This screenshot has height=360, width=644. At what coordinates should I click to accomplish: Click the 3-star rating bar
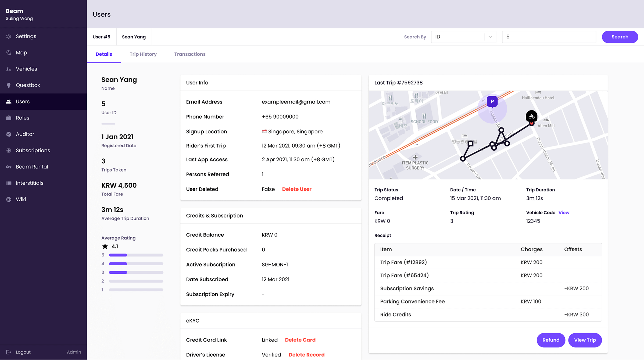136,272
